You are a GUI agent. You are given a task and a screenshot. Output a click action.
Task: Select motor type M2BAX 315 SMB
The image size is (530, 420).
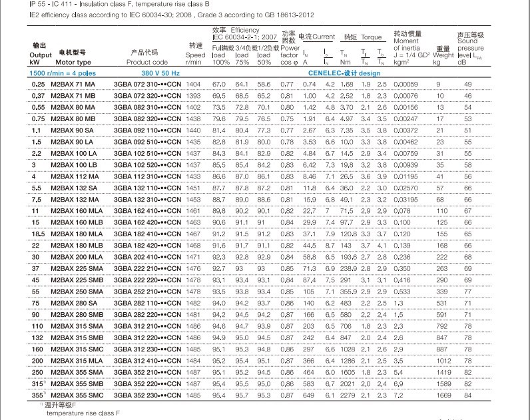point(77,338)
